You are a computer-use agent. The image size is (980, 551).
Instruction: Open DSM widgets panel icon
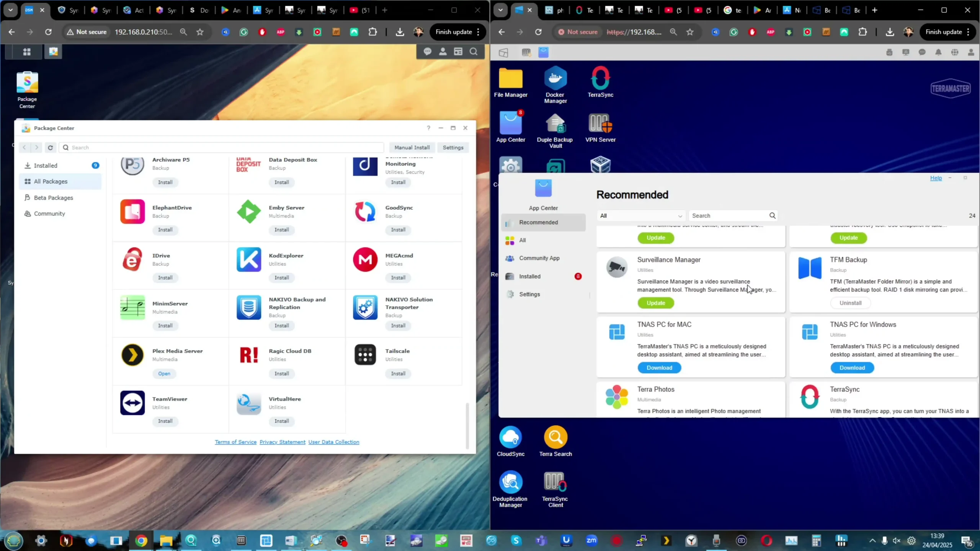click(x=458, y=52)
